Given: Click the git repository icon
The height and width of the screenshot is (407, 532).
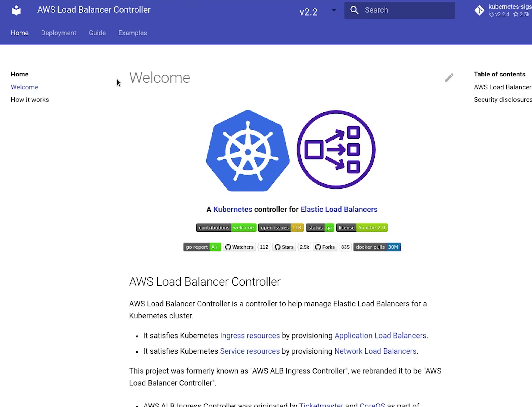Looking at the screenshot, I should 479,10.
